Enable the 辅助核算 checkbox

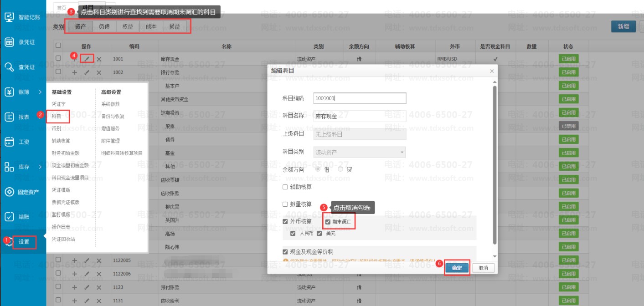tap(285, 187)
